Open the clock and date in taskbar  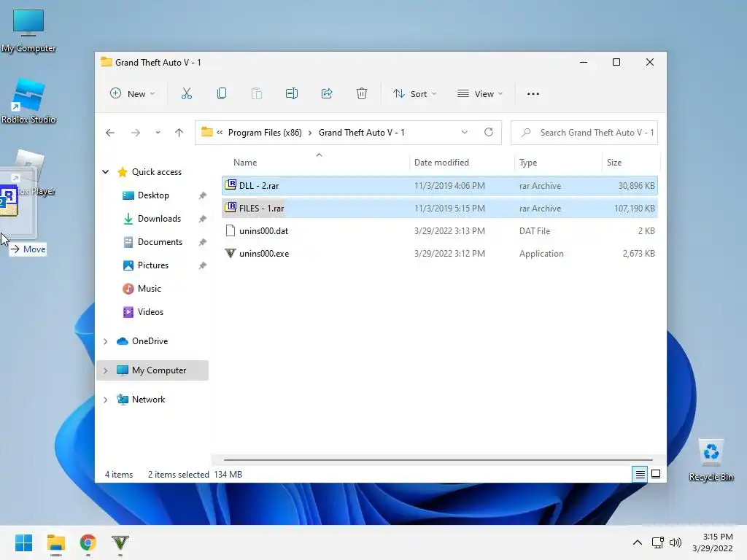pyautogui.click(x=713, y=542)
